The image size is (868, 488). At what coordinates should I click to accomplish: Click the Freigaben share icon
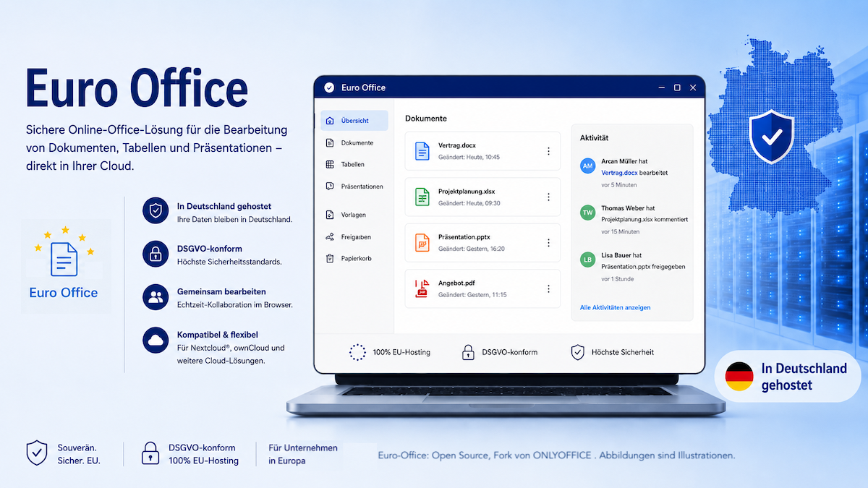[330, 236]
